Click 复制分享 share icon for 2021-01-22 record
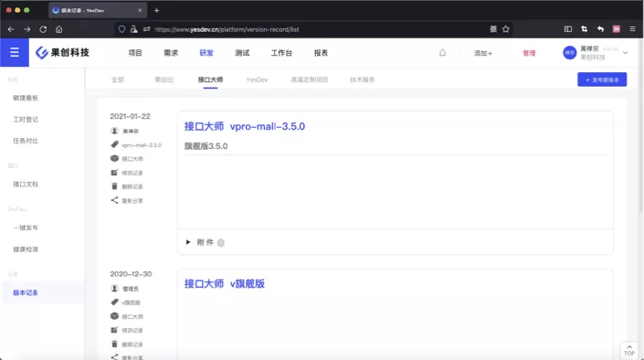Viewport: 644px width, 360px height. pyautogui.click(x=114, y=200)
